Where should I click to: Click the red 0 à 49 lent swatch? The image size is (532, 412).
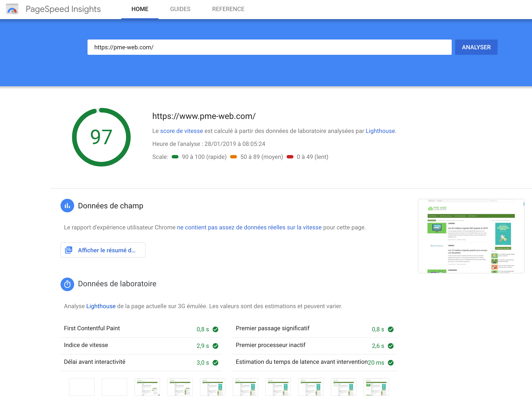point(290,157)
